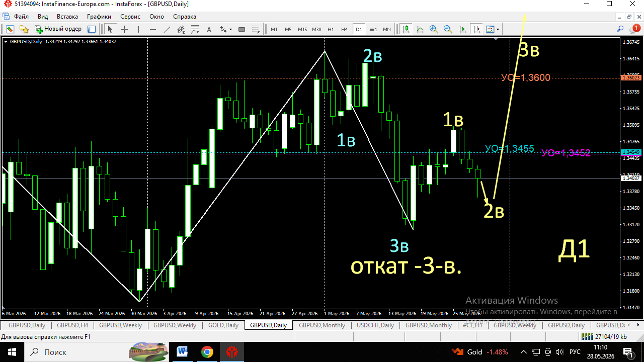Switch timeframe to M15
This screenshot has height=362, width=644.
(302, 29)
